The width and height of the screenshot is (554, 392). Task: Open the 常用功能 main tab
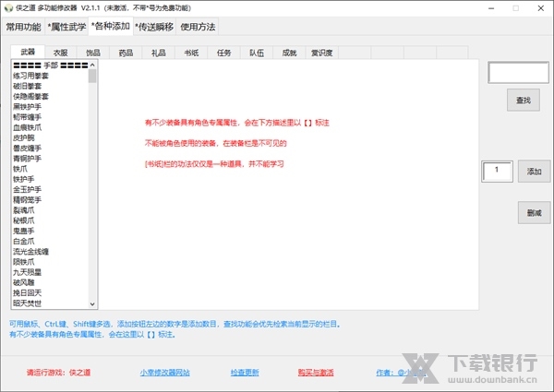[x=23, y=27]
